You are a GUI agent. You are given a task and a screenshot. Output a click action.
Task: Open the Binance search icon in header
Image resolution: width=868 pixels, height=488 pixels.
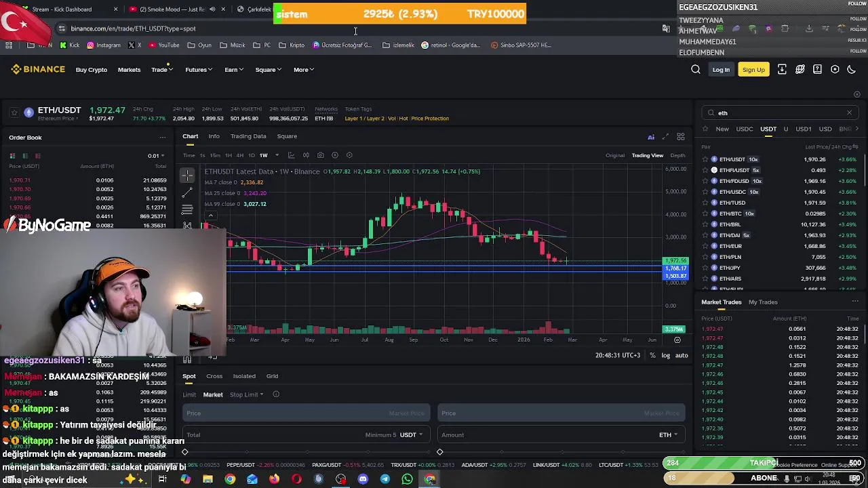[x=696, y=69]
